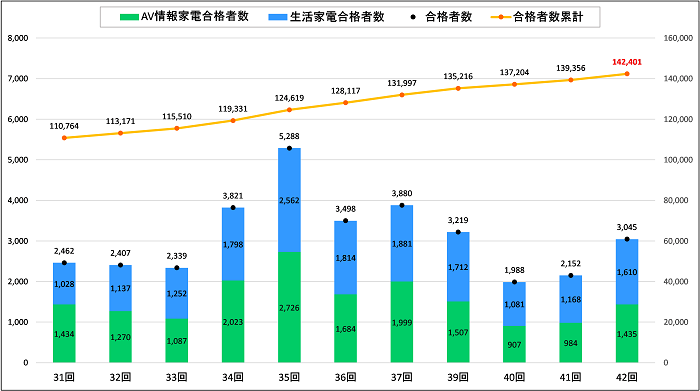Click the 119,331 cumulative data label
Image resolution: width=700 pixels, height=391 pixels.
pos(233,109)
